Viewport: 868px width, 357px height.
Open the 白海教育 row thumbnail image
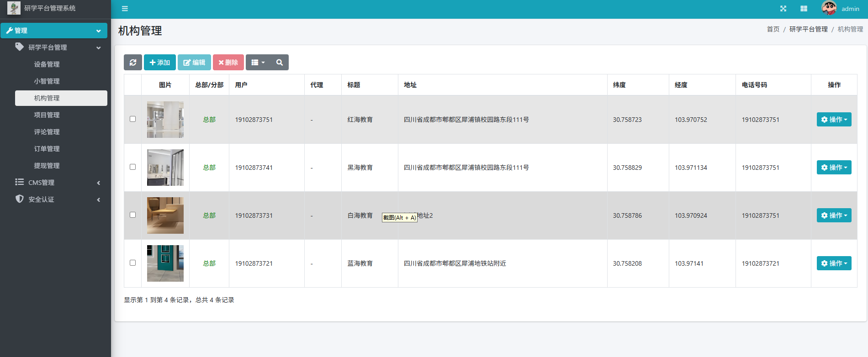point(165,215)
